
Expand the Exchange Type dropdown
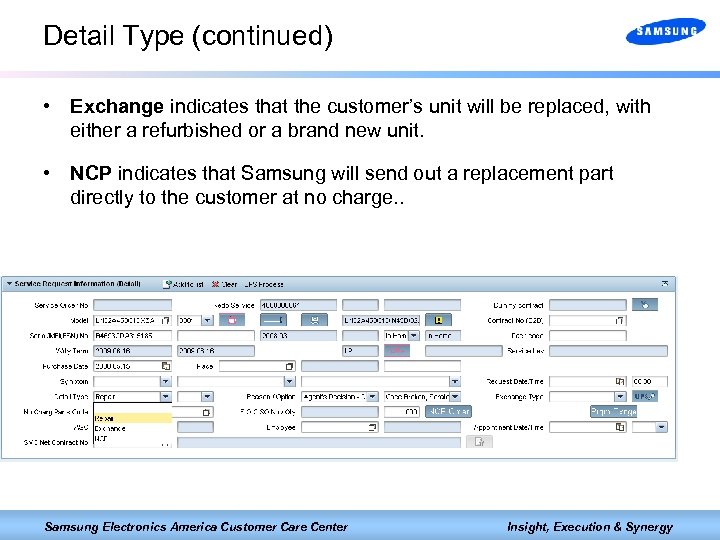pos(620,396)
